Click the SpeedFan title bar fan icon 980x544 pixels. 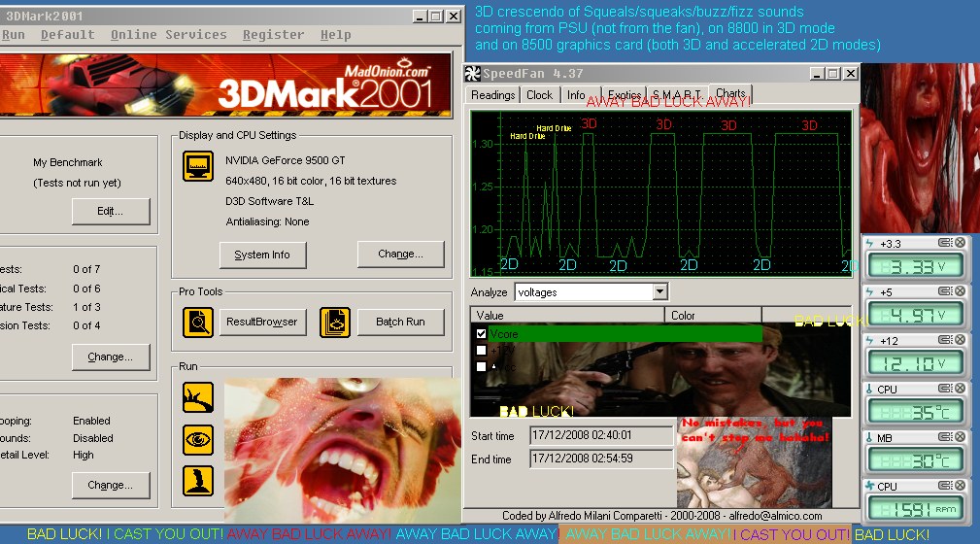[472, 74]
